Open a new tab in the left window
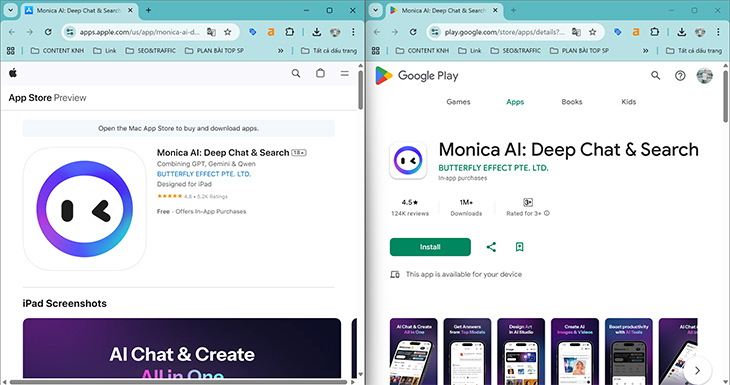730x385 pixels. click(x=148, y=10)
